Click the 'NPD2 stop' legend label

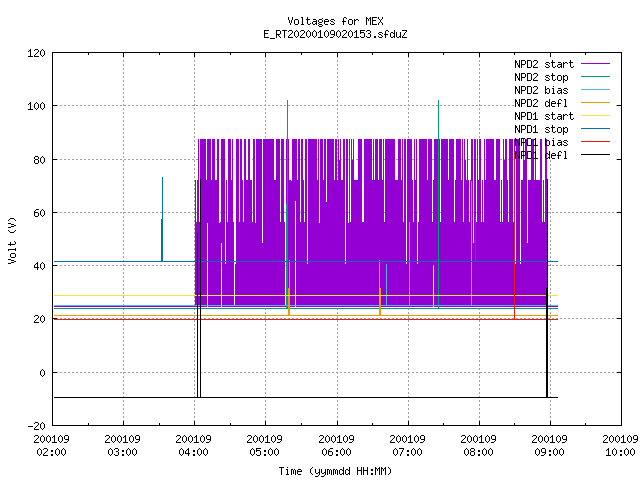coord(541,77)
